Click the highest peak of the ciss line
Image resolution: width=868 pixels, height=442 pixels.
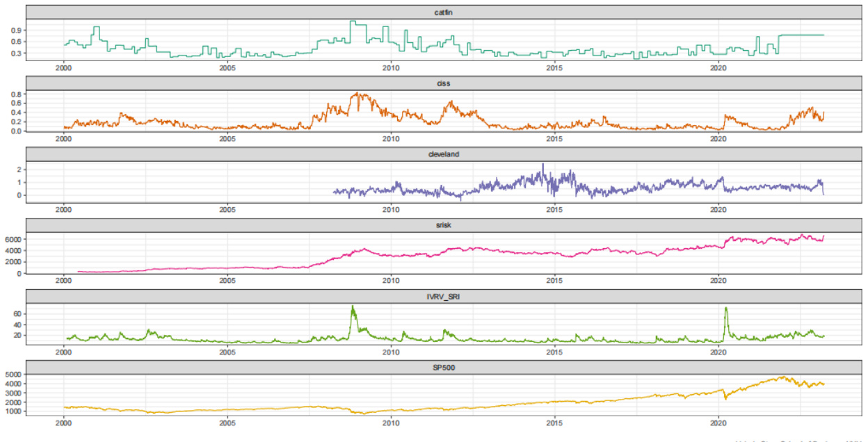point(357,93)
